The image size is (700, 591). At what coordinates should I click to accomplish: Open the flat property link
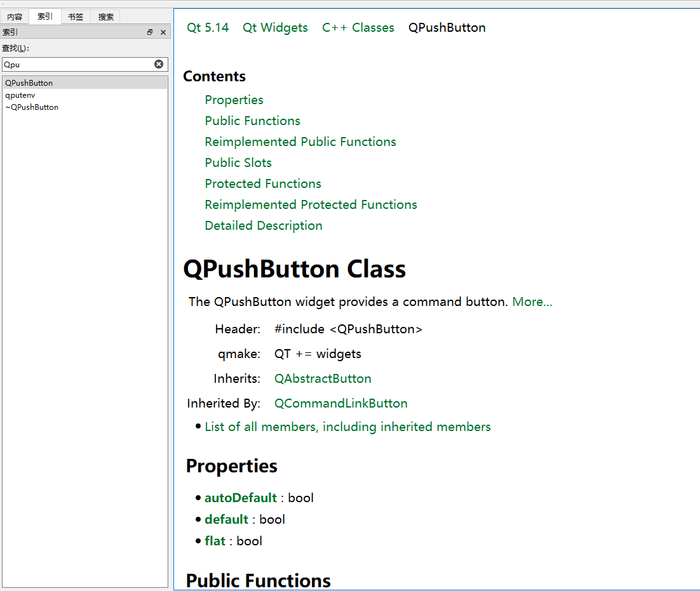click(215, 541)
